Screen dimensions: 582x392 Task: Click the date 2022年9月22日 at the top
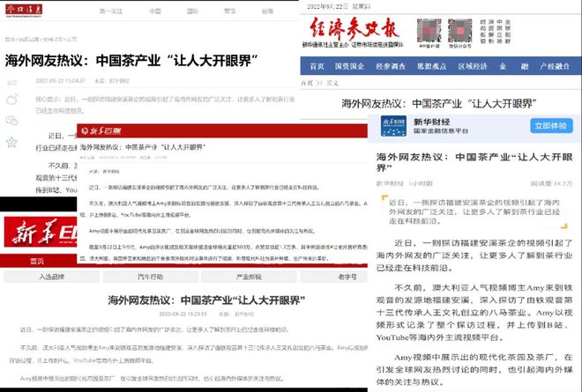tap(328, 6)
